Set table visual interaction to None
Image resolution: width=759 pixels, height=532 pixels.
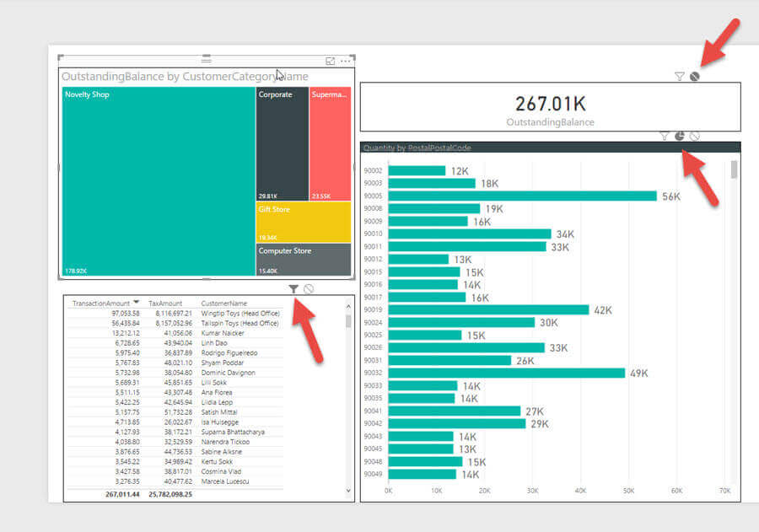pyautogui.click(x=309, y=289)
